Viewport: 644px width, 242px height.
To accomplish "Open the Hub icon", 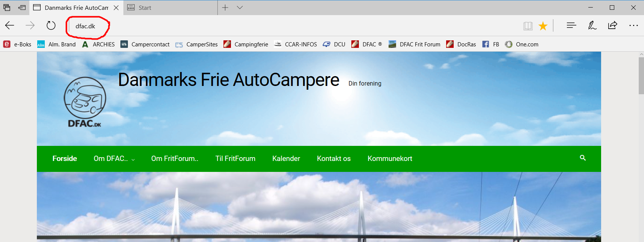I will click(x=571, y=25).
